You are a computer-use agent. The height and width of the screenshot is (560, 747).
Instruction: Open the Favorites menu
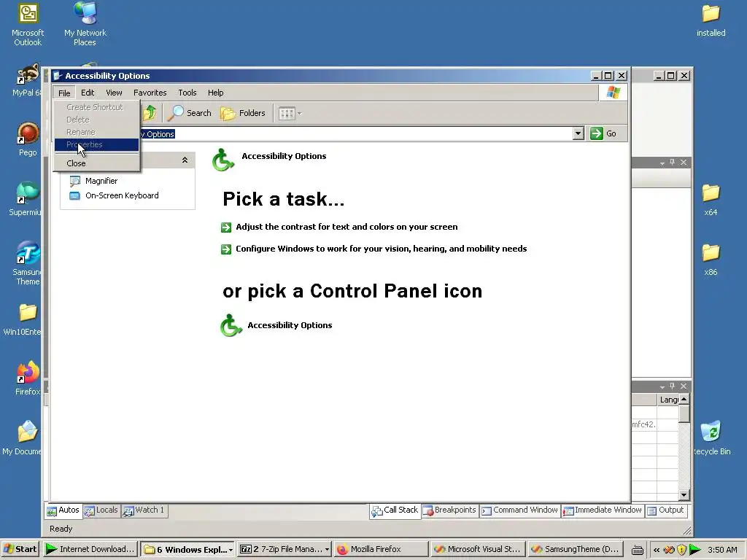[150, 93]
